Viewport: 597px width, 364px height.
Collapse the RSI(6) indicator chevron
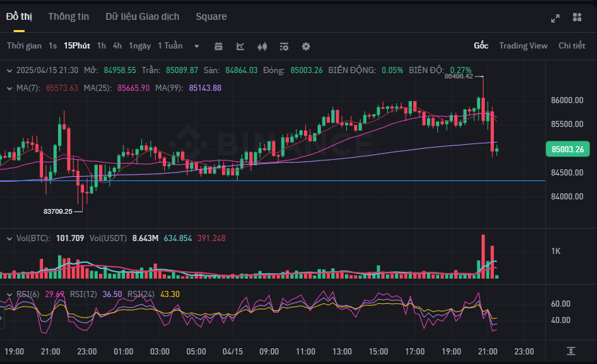coord(10,295)
